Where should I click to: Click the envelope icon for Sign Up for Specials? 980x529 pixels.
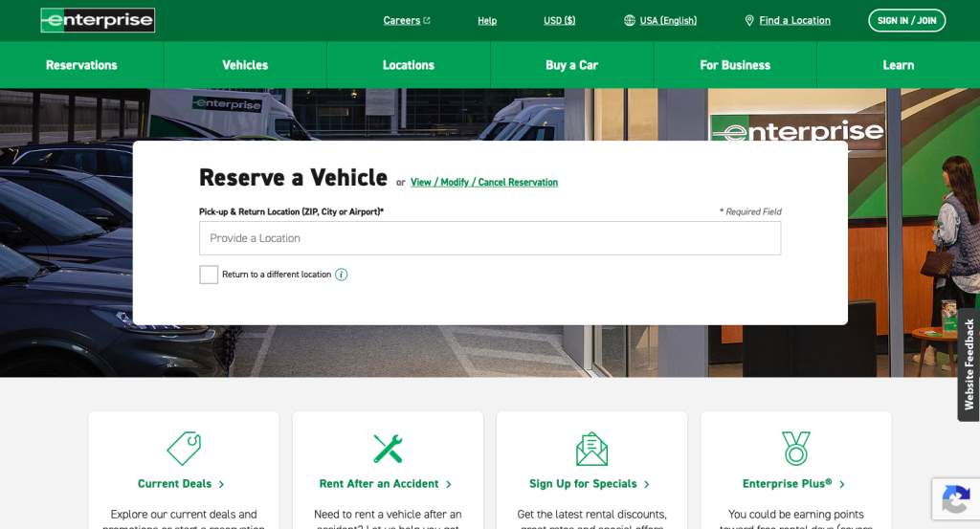591,449
